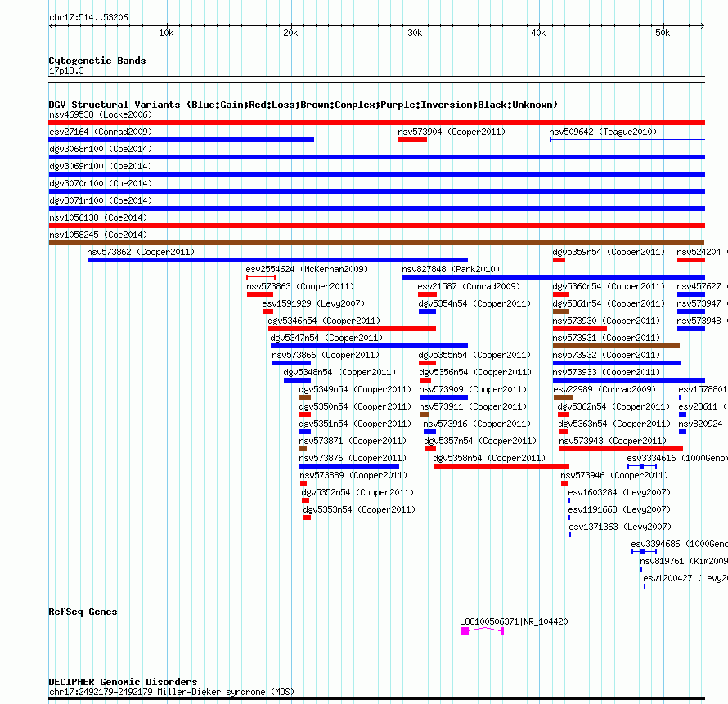Select nsv573930 (Cooper2011) label
Image resolution: width=728 pixels, height=704 pixels.
pos(606,321)
